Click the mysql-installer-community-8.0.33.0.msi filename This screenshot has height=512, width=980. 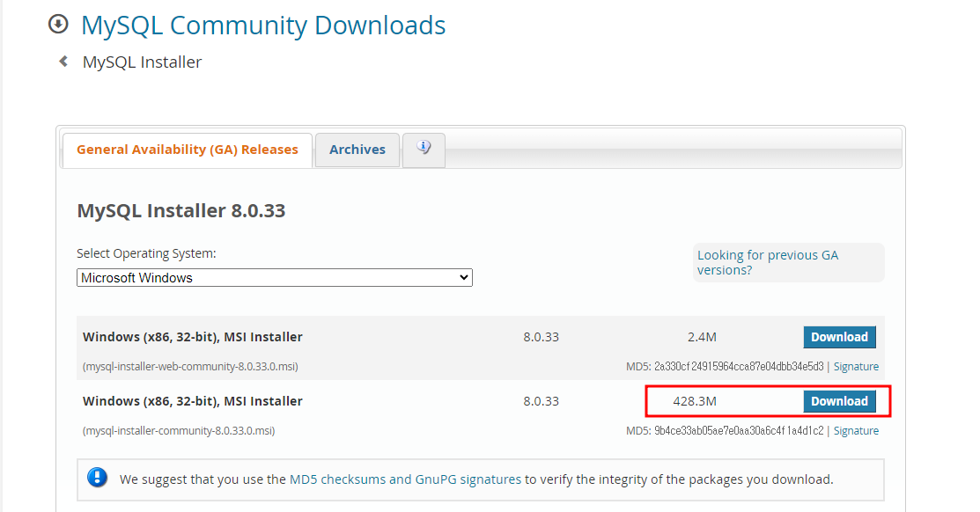179,431
